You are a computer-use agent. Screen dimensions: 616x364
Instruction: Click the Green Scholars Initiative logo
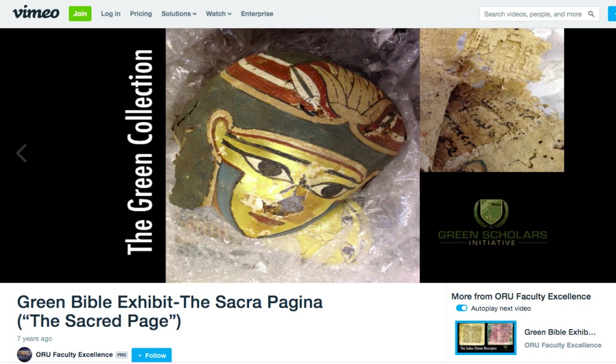492,223
